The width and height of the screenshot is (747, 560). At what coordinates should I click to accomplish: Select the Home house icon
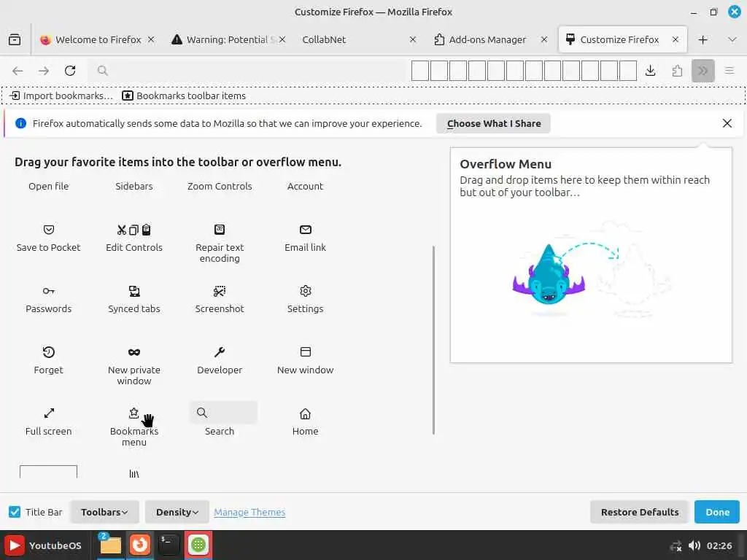[306, 413]
